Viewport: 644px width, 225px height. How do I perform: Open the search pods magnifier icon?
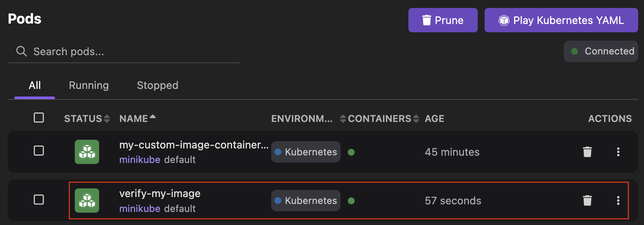click(21, 51)
